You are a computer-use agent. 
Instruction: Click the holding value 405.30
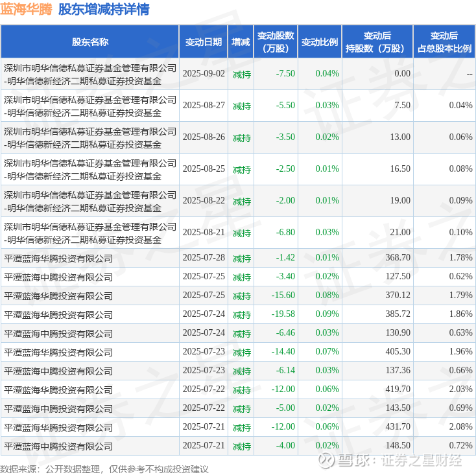coord(398,351)
